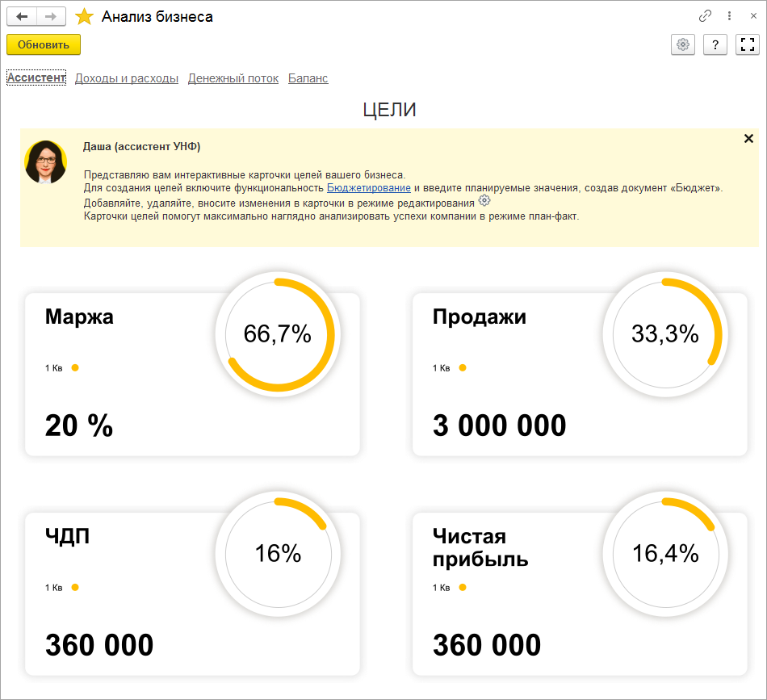Screen dimensions: 767x700
Task: Click the ЦЕЛИ heading
Action: [389, 110]
